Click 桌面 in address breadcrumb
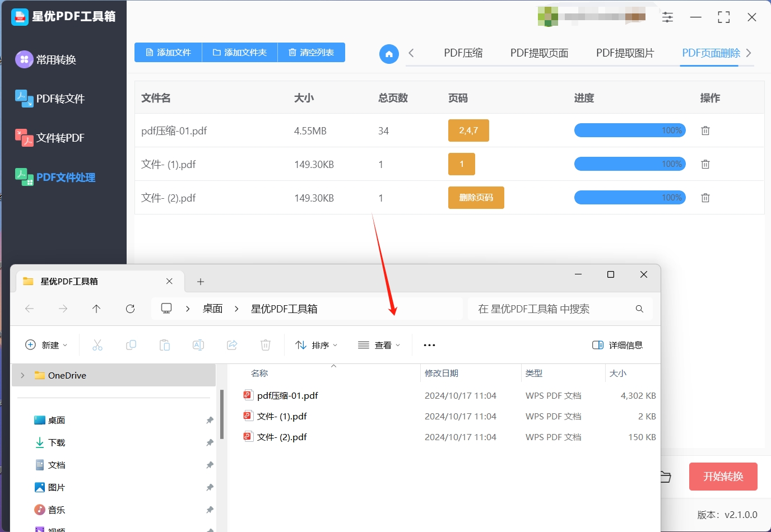This screenshot has width=771, height=532. click(x=213, y=309)
